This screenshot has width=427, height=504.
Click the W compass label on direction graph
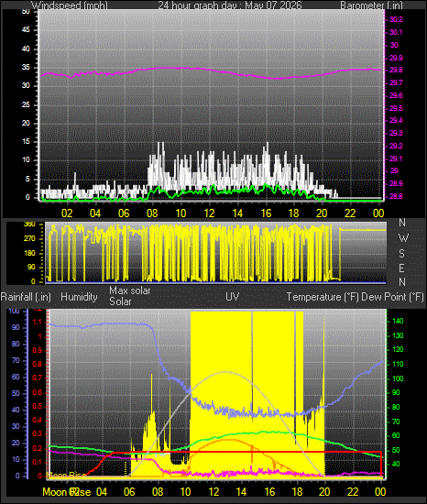coord(403,238)
